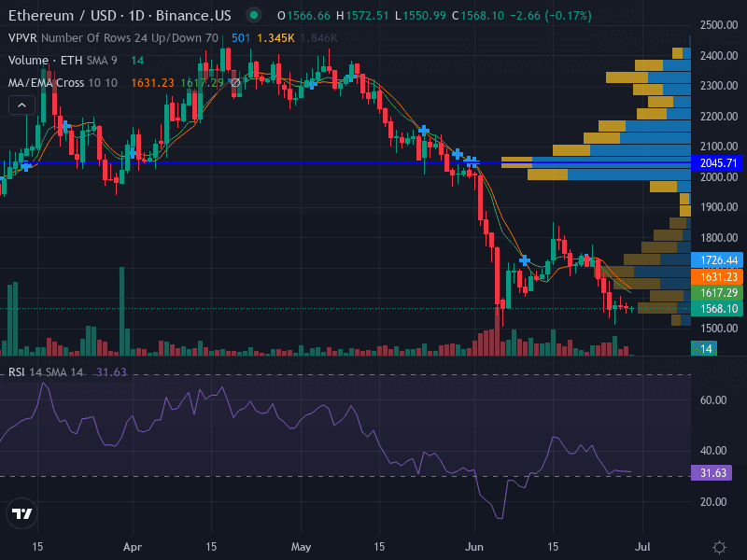Click the blue 2045.71 price line label
Screen dimensions: 747x560
pyautogui.click(x=718, y=162)
